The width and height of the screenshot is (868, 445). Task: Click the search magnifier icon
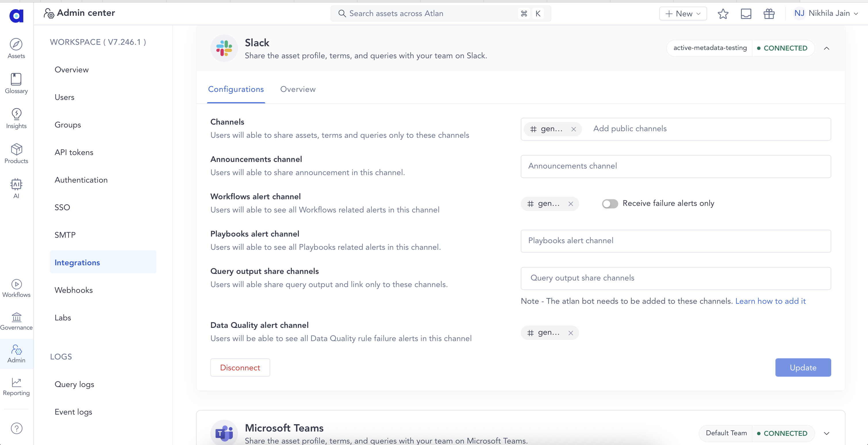[x=342, y=13]
